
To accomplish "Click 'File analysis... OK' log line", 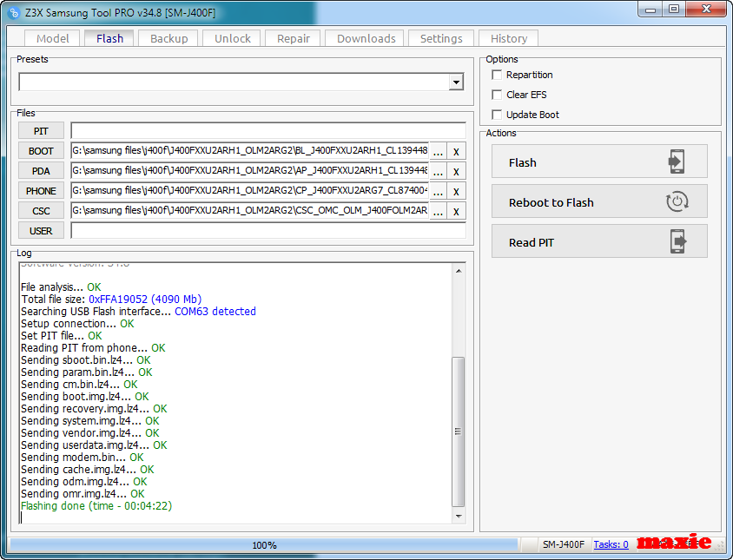I will tap(61, 287).
